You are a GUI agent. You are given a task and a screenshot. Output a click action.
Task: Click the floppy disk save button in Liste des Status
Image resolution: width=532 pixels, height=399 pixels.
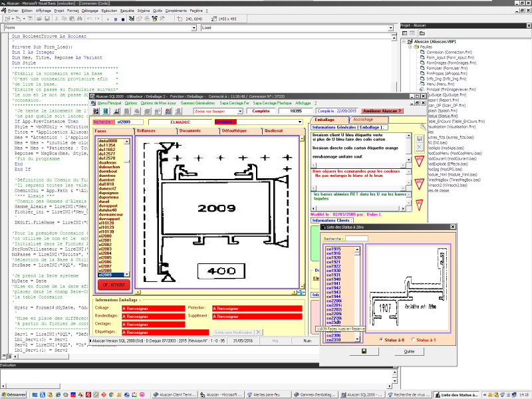point(364,352)
